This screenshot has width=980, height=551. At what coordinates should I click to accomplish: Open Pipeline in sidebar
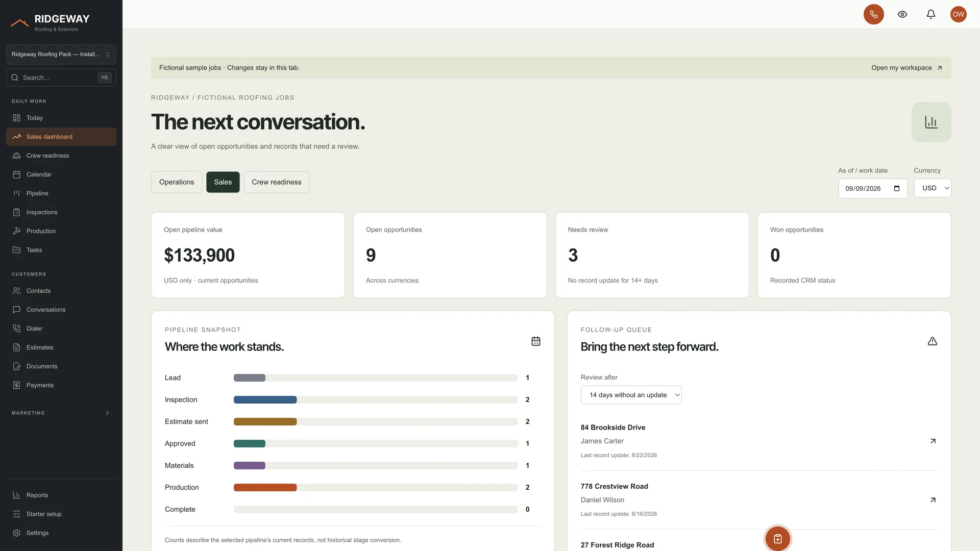click(61, 193)
